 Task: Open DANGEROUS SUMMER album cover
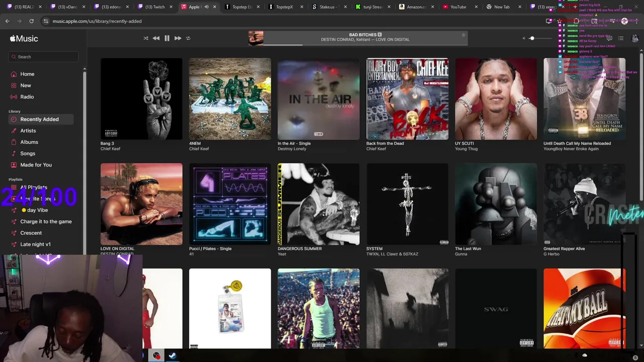pyautogui.click(x=318, y=204)
